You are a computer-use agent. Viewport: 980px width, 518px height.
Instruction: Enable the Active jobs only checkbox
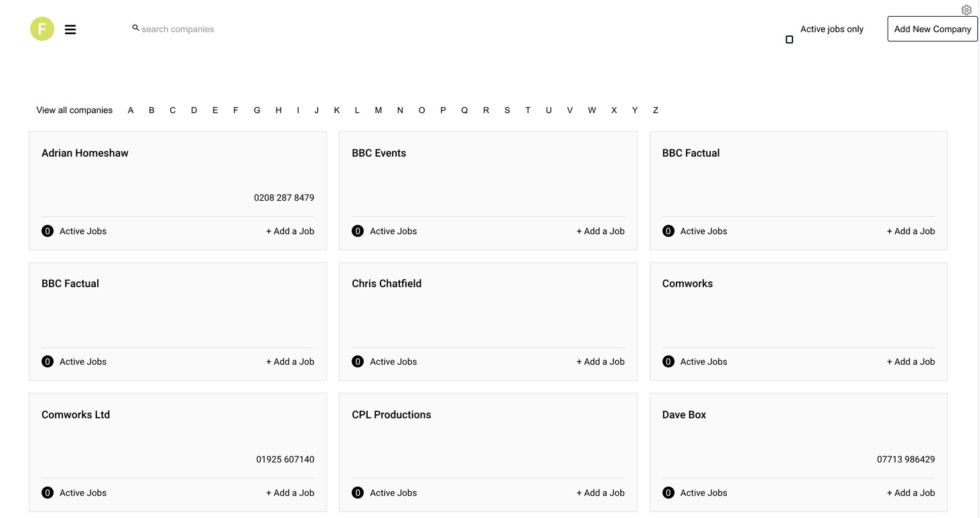click(x=789, y=39)
